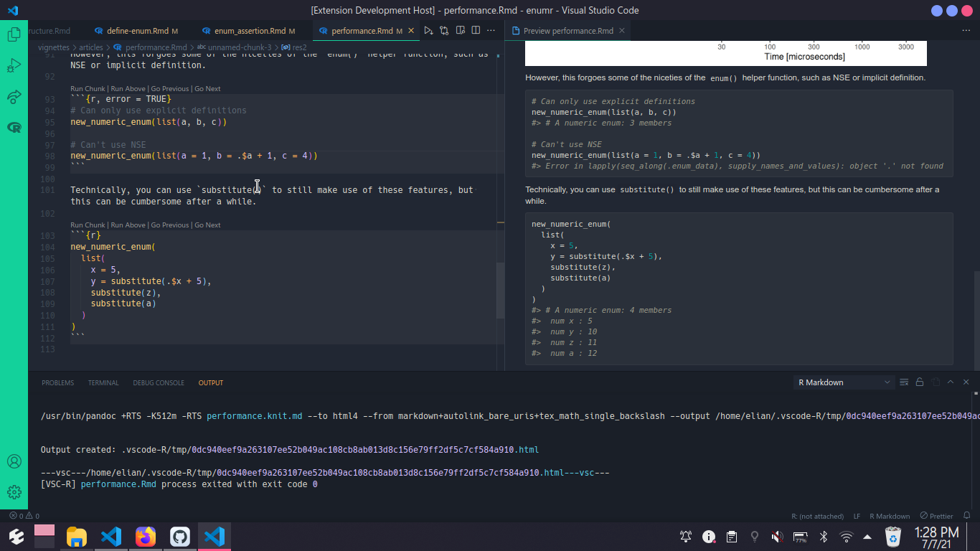Click Go Previous above line 93
The height and width of the screenshot is (551, 980).
169,89
